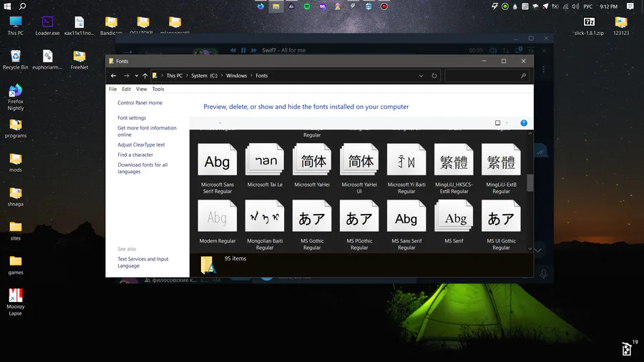Select the MS Gothic Regular font
This screenshot has width=644, height=362.
click(x=312, y=225)
